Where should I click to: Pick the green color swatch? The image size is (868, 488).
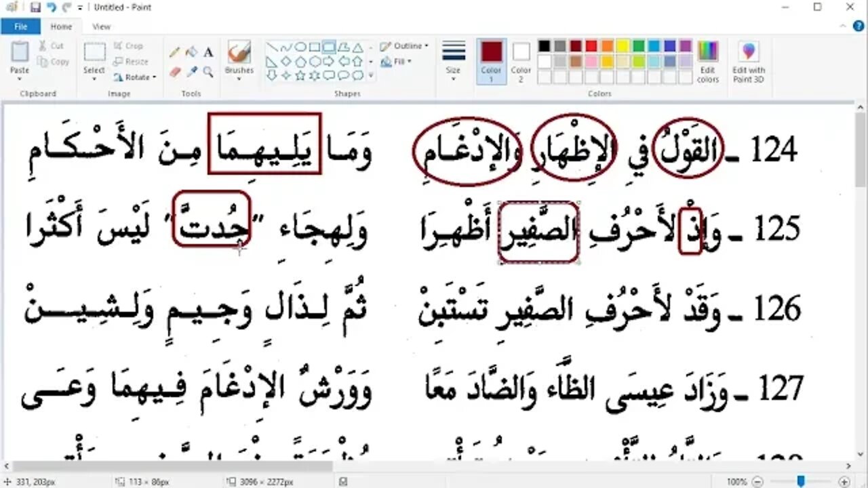638,46
